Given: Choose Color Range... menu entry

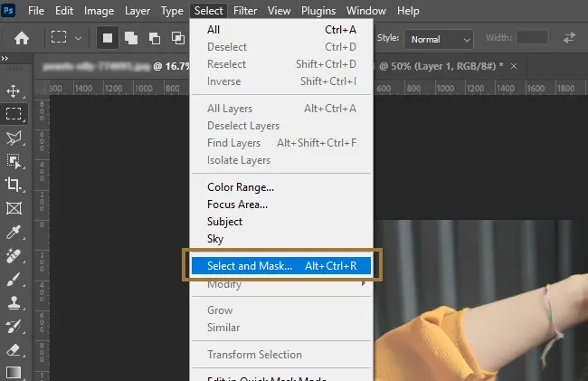Looking at the screenshot, I should click(x=281, y=187).
